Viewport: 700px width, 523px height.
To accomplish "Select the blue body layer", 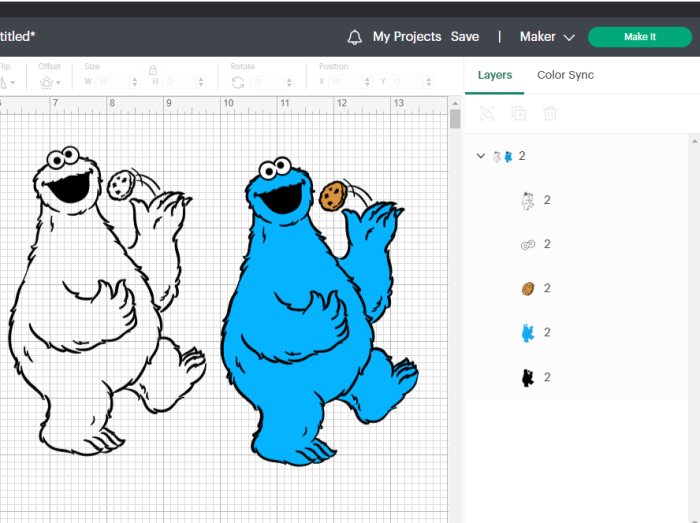I will tap(528, 333).
